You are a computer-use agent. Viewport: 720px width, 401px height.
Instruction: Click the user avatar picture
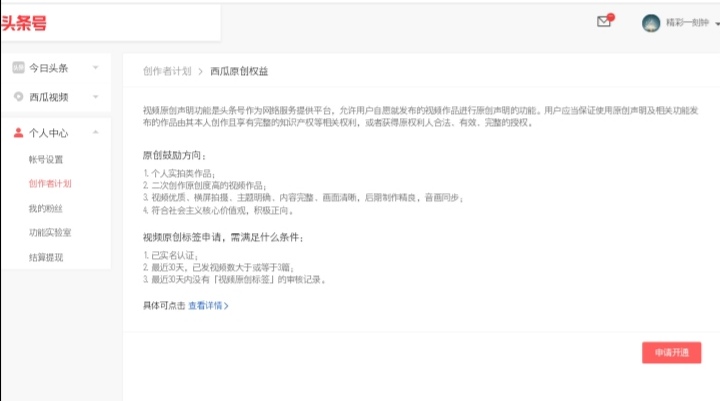(651, 23)
